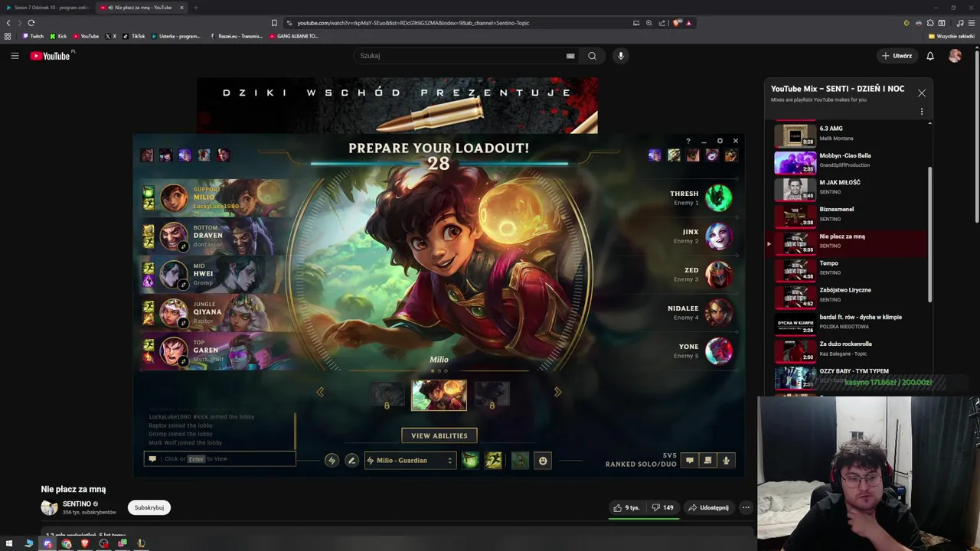
Task: Focus the YouTube search field 'Szukaj'
Action: [x=459, y=56]
